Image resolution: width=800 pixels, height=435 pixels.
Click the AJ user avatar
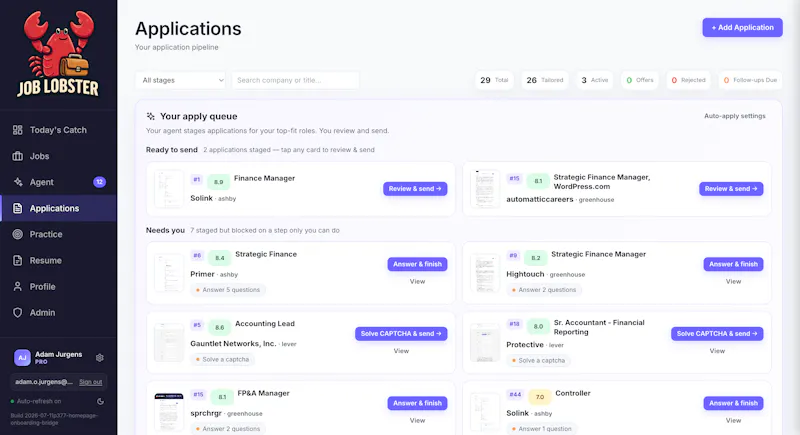click(x=22, y=358)
